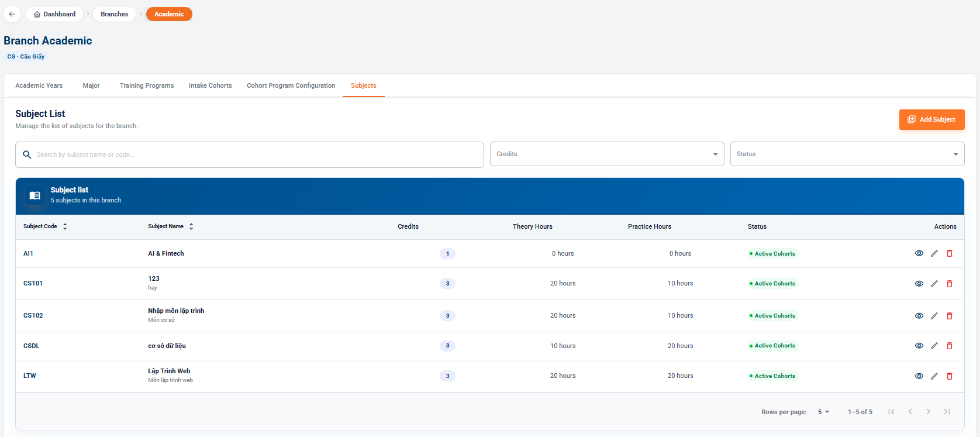Click subject code CS102
Image resolution: width=980 pixels, height=437 pixels.
point(33,316)
